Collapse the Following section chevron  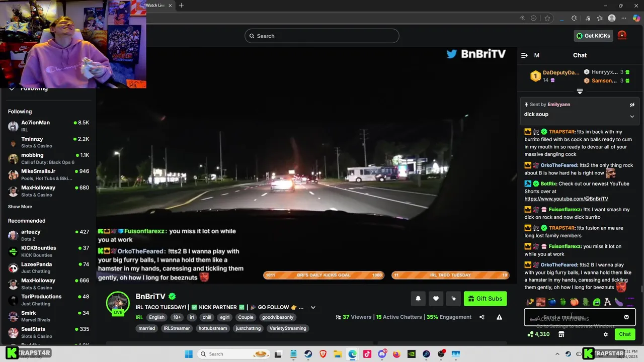(x=11, y=88)
